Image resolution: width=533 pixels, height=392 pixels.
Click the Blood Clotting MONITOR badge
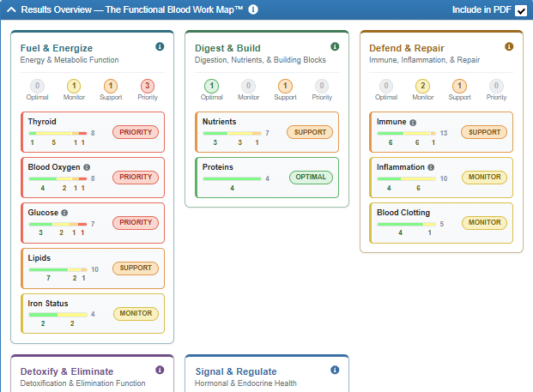[484, 222]
